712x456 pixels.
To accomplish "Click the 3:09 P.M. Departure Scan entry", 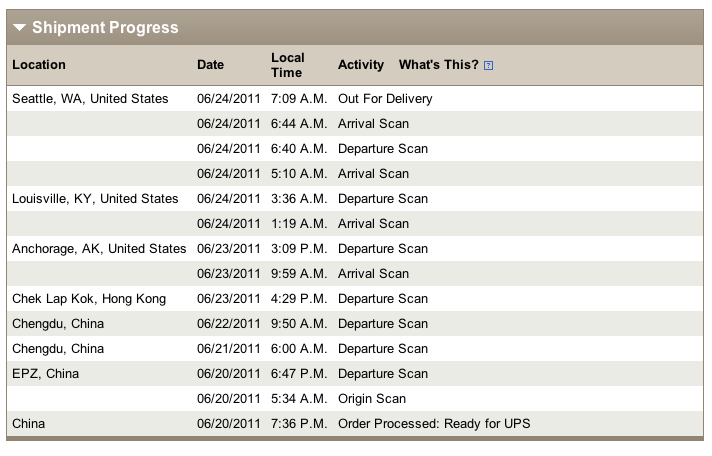I will tap(382, 249).
